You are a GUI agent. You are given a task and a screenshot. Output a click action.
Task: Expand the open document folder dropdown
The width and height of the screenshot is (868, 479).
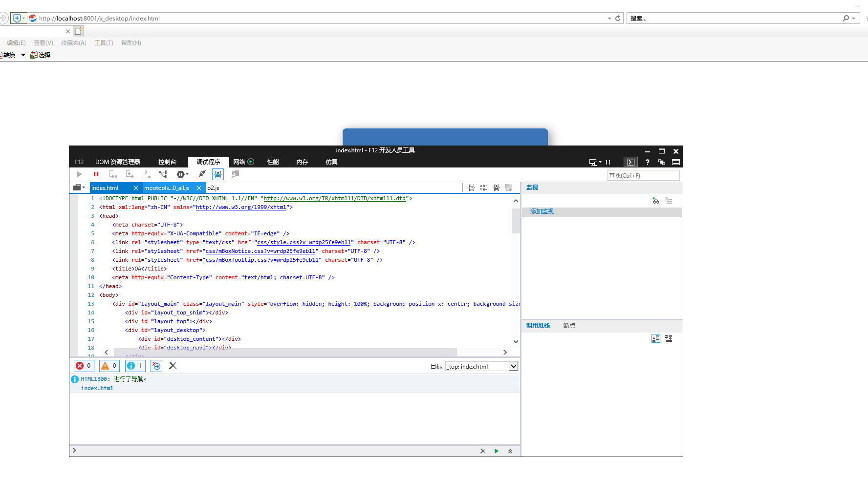click(x=79, y=188)
